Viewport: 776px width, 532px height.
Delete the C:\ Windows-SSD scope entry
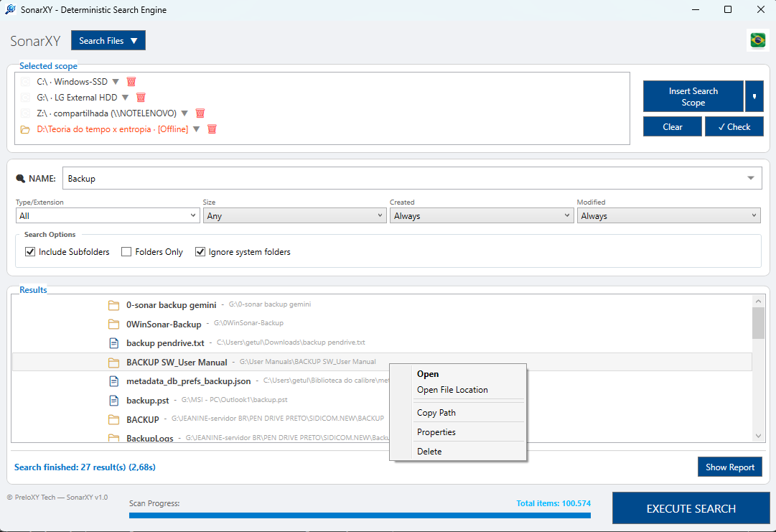tap(131, 82)
